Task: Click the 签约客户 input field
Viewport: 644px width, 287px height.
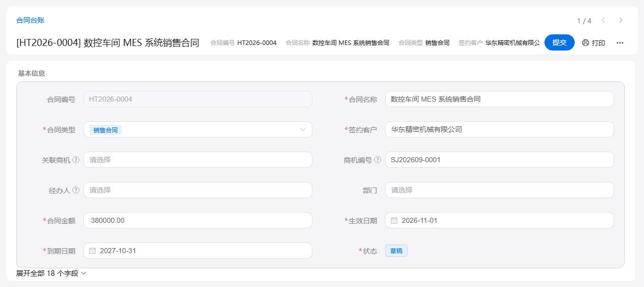Action: pos(499,129)
